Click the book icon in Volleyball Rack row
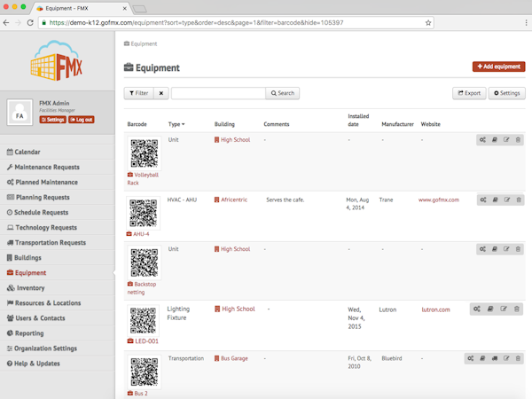This screenshot has width=532, height=399. (x=495, y=140)
